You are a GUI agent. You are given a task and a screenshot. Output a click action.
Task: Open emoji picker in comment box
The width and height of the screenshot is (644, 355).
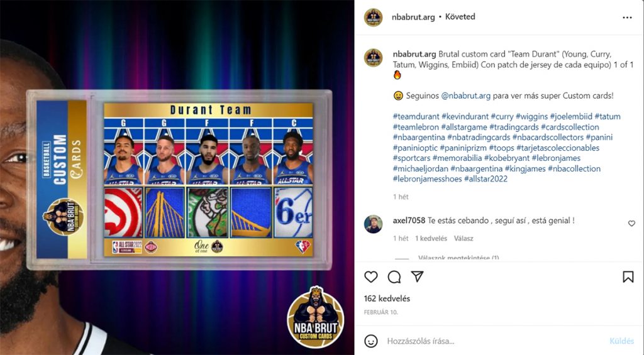pyautogui.click(x=371, y=341)
